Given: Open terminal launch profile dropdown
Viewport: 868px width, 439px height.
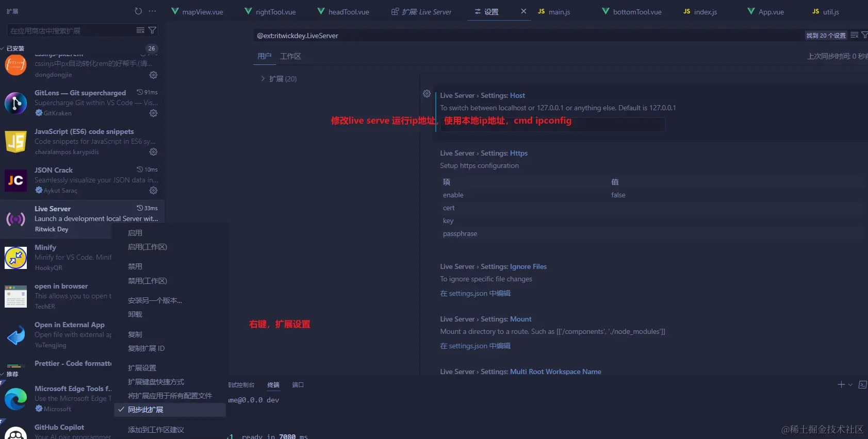Looking at the screenshot, I should (850, 384).
